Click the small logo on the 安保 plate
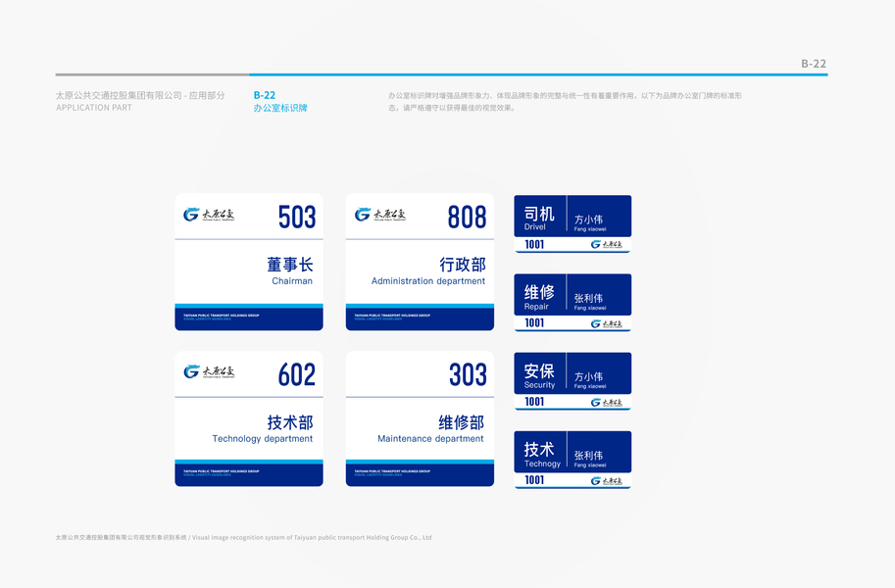 pyautogui.click(x=606, y=403)
